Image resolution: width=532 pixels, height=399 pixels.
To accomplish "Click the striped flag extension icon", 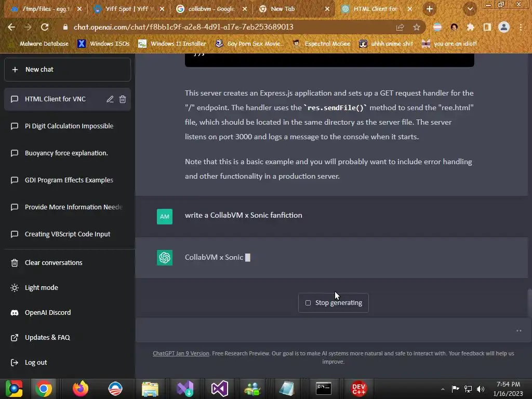I will pyautogui.click(x=437, y=27).
